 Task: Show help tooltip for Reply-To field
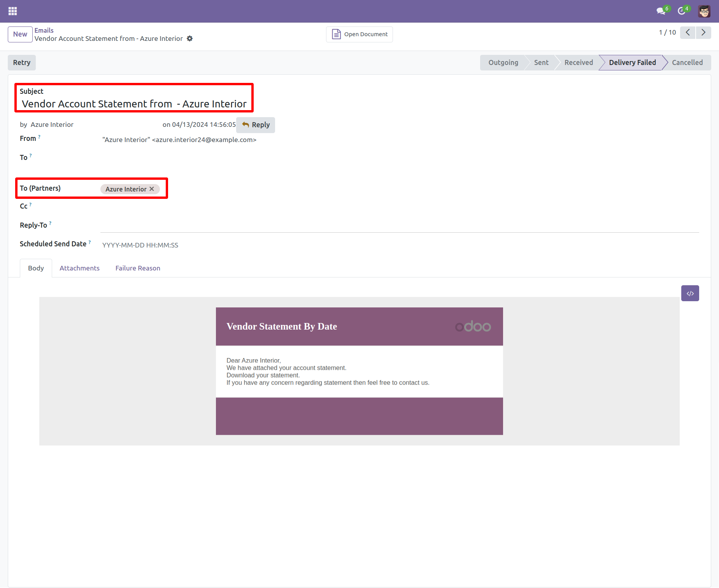click(x=50, y=223)
